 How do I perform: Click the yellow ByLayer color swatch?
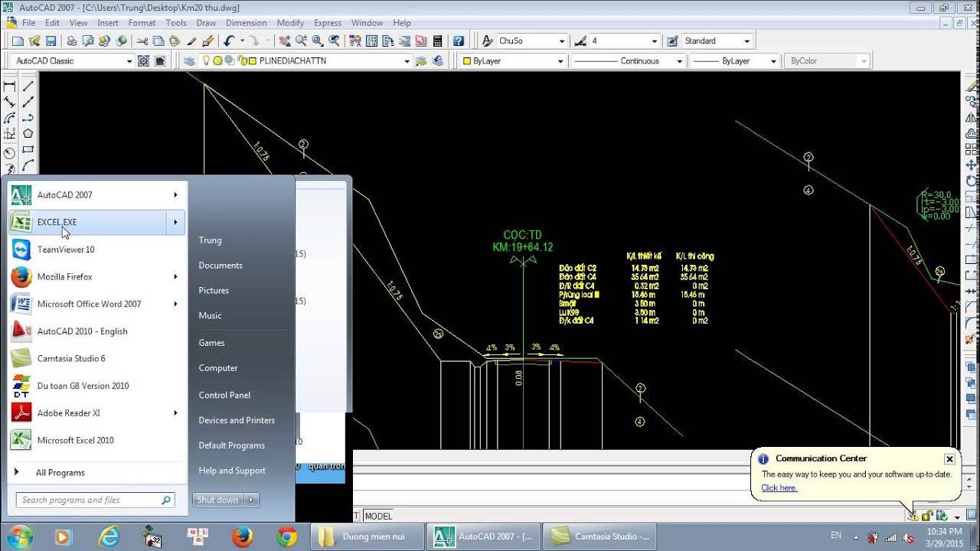tap(467, 61)
